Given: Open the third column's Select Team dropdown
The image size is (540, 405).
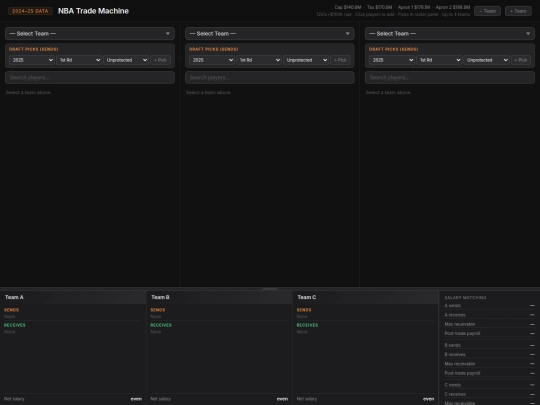Looking at the screenshot, I should (450, 33).
